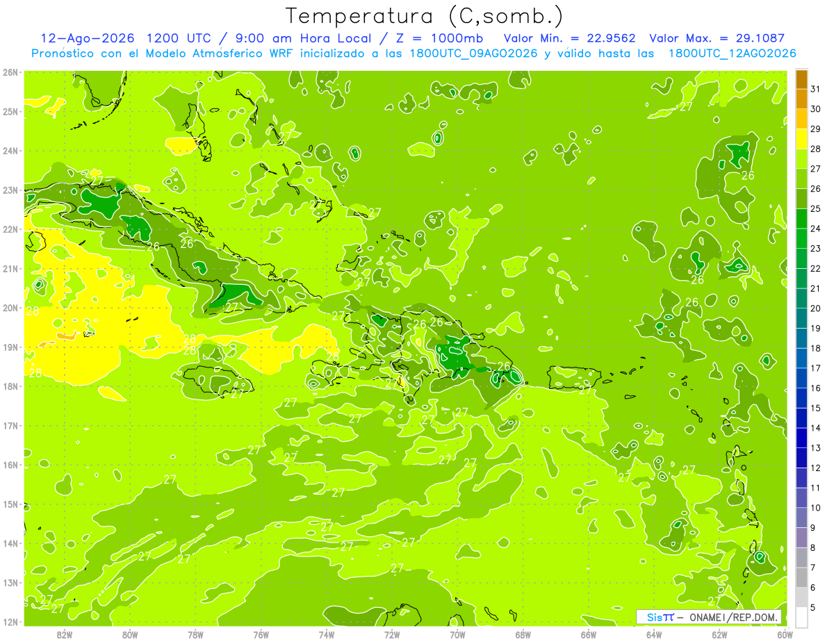Click the gray 6–7 colorbar swatch
The image size is (834, 644).
tap(801, 577)
